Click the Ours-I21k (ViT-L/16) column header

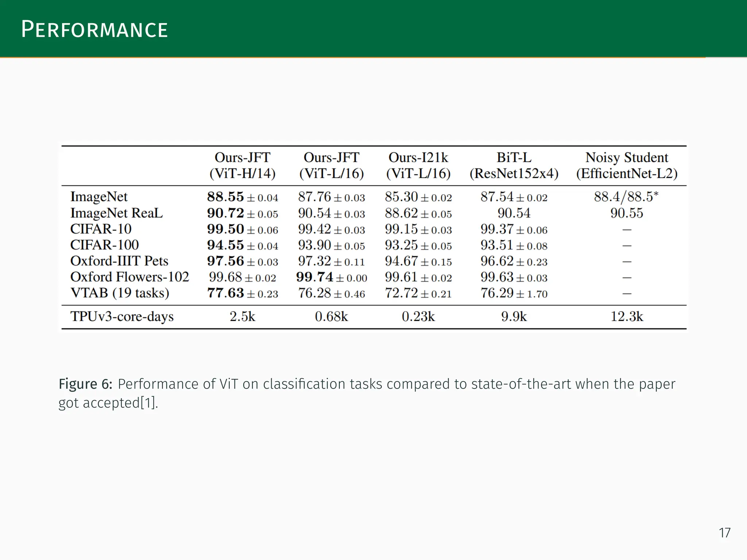tap(418, 165)
